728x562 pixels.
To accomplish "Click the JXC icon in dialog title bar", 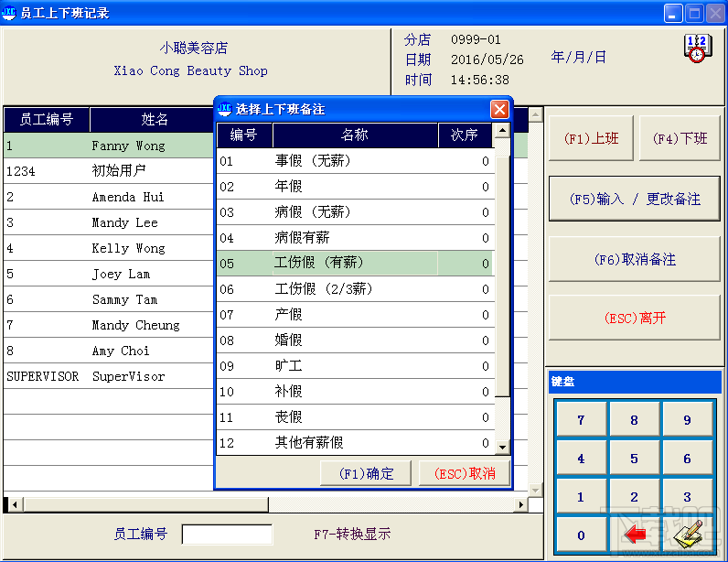I will pos(225,109).
